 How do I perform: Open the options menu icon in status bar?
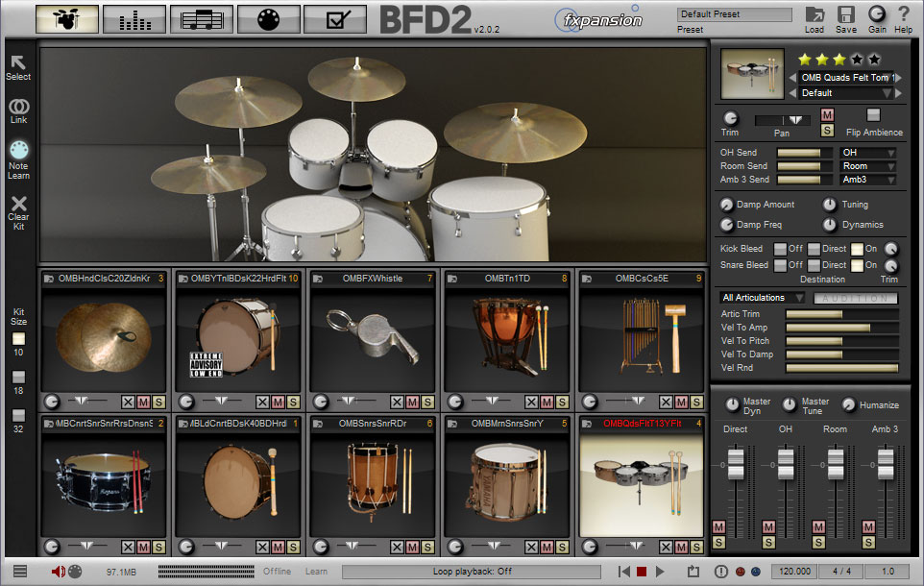pyautogui.click(x=20, y=571)
